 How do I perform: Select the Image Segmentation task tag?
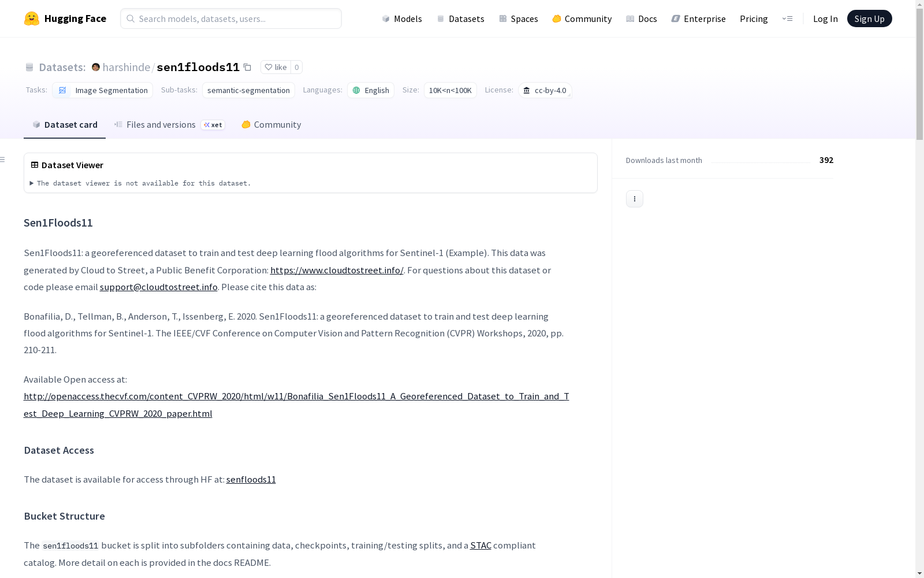coord(103,90)
